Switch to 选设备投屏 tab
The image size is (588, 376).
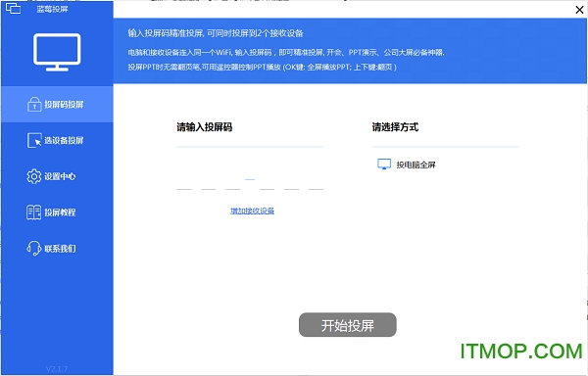point(57,140)
